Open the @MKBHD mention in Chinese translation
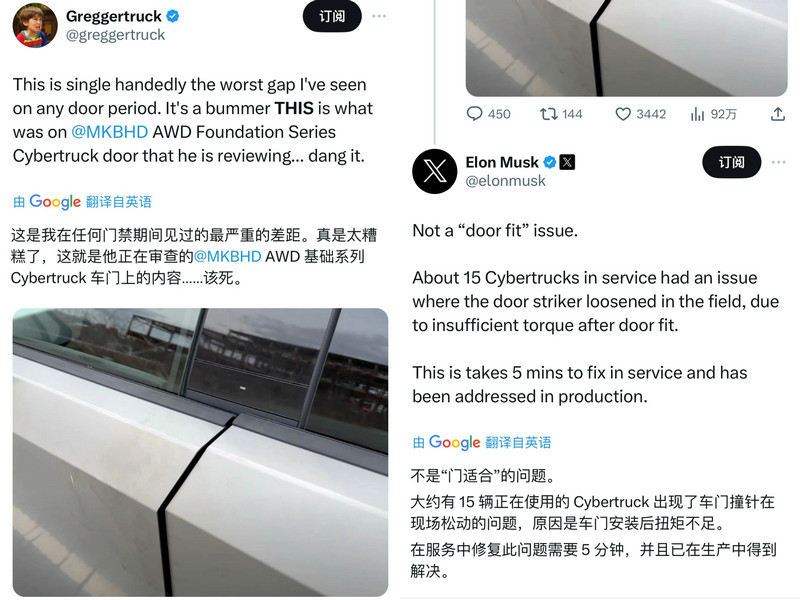 228,256
